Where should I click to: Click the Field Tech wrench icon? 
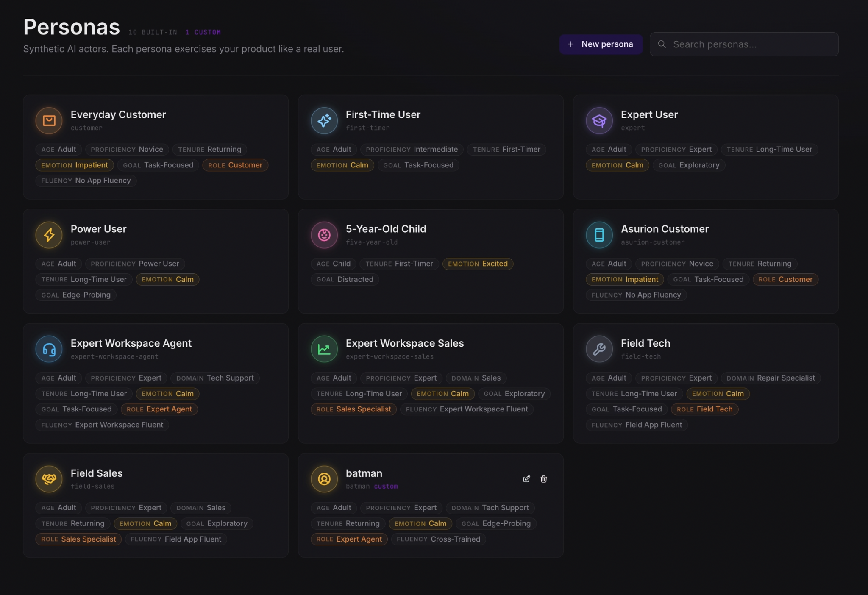[x=599, y=349]
